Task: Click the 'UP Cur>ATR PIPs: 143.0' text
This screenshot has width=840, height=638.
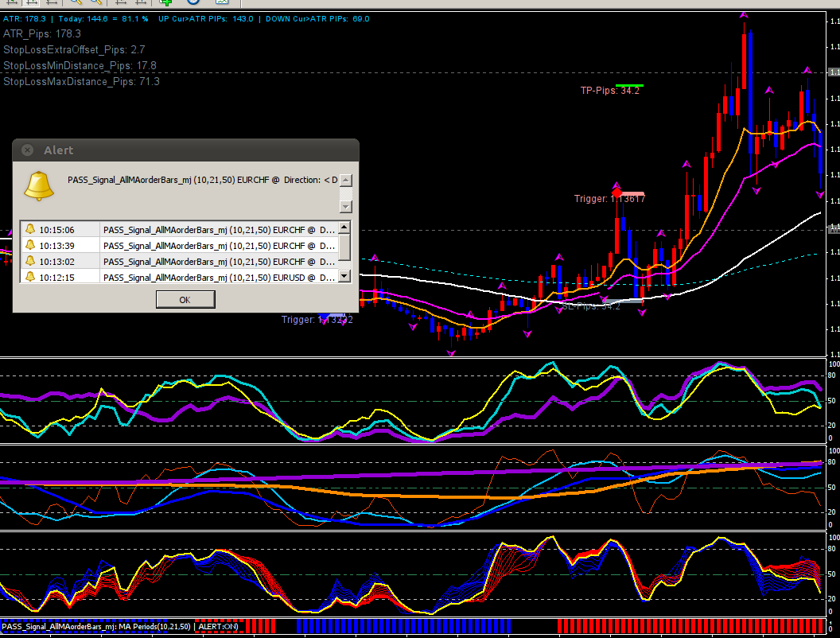Action: [x=206, y=19]
